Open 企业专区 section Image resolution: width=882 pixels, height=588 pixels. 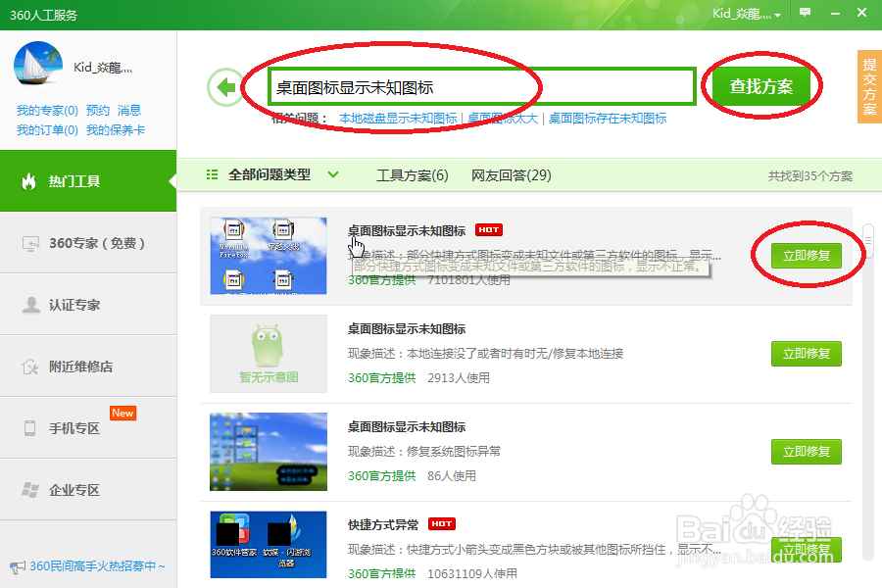click(88, 490)
